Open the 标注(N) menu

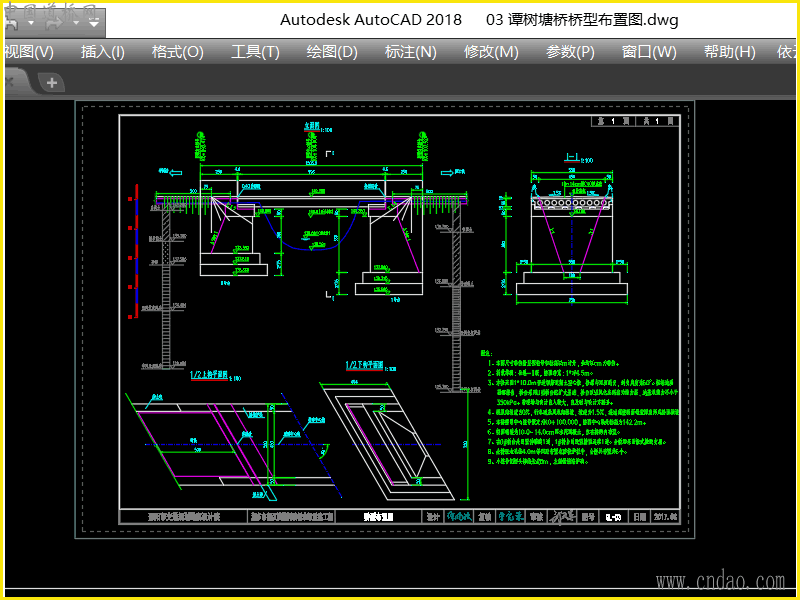(410, 52)
